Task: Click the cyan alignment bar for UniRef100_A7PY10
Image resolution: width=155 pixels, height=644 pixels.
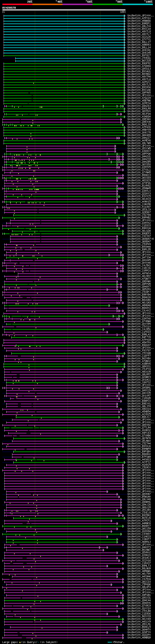Action: (x=64, y=18)
